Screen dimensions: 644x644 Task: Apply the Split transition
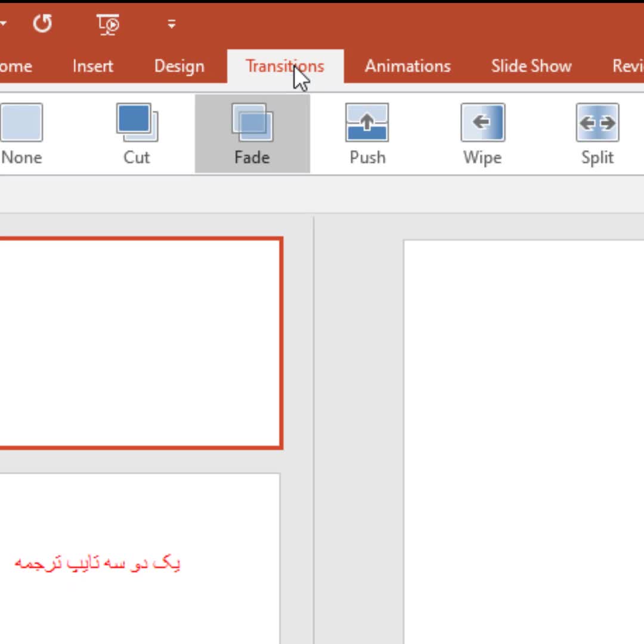point(597,134)
